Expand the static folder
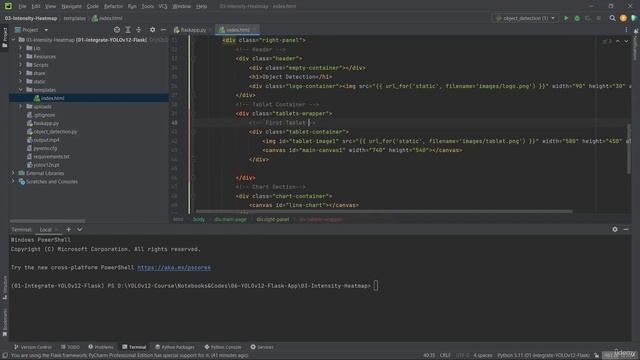This screenshot has height=360, width=640. pyautogui.click(x=20, y=82)
